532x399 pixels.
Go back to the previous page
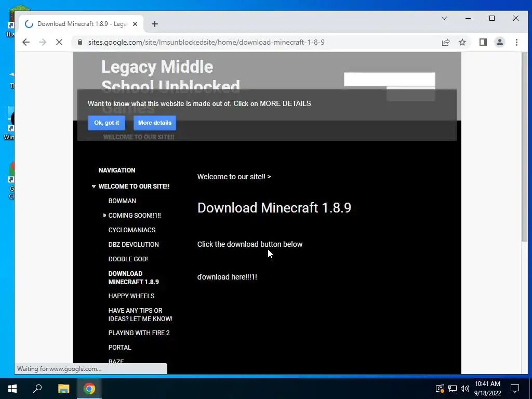[x=26, y=42]
